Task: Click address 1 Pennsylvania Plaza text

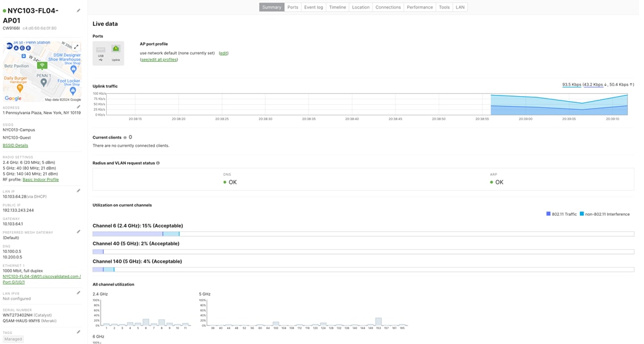Action: coord(41,113)
